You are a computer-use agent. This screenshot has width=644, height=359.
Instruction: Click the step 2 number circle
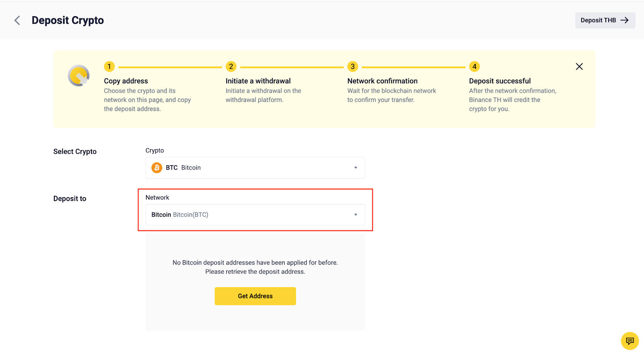(231, 67)
